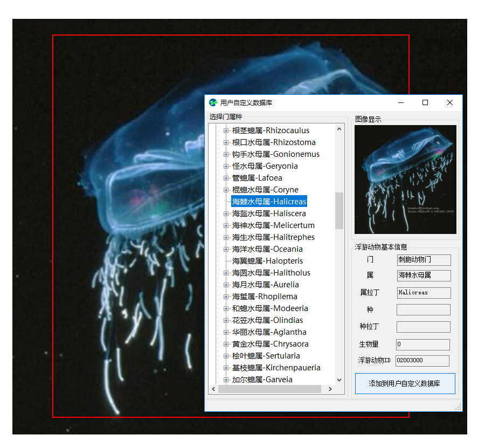Click the 浮游动物ID field
The width and height of the screenshot is (492, 448).
pos(423,360)
